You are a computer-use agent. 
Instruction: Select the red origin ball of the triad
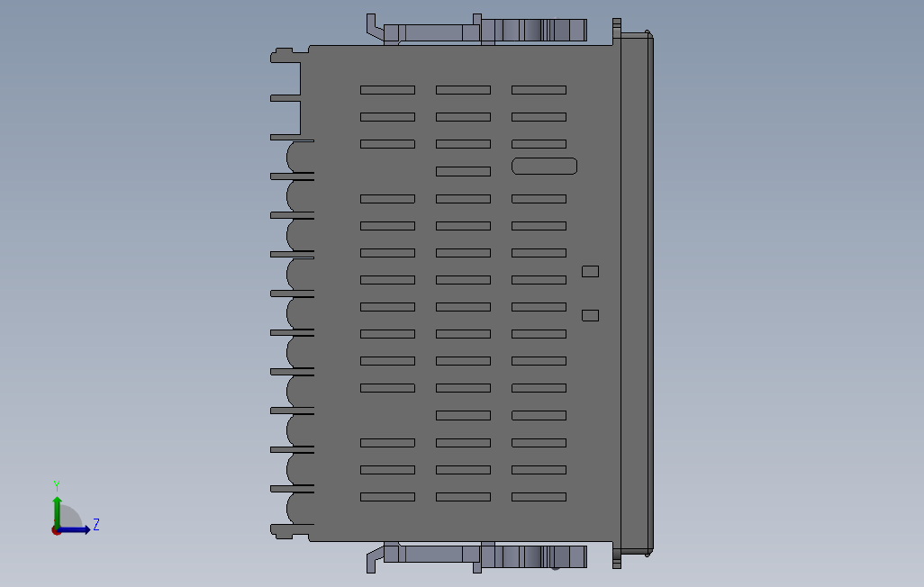pyautogui.click(x=56, y=531)
